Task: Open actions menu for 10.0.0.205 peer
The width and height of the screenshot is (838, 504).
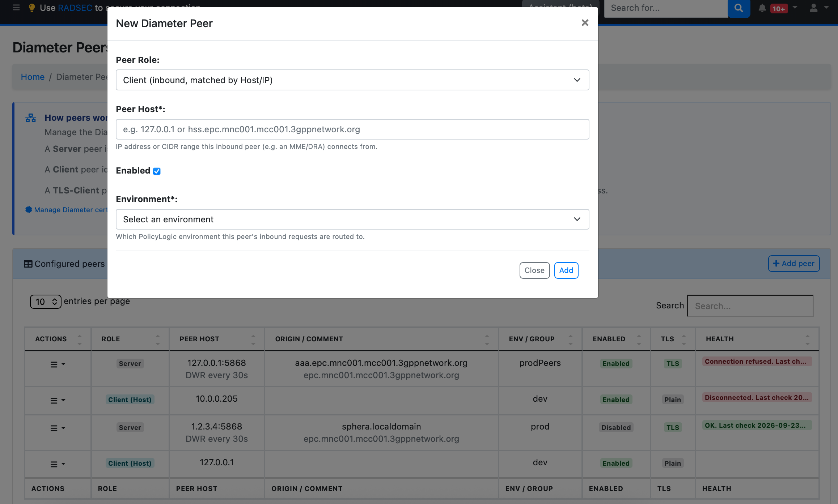Action: click(58, 401)
